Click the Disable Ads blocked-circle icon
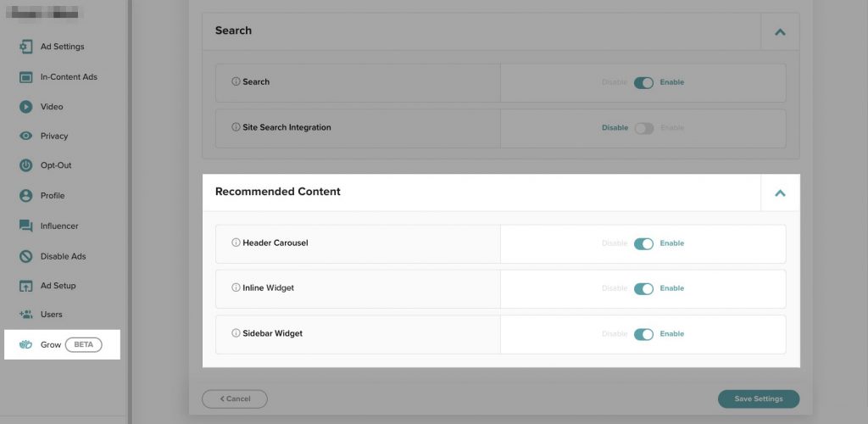 point(25,256)
